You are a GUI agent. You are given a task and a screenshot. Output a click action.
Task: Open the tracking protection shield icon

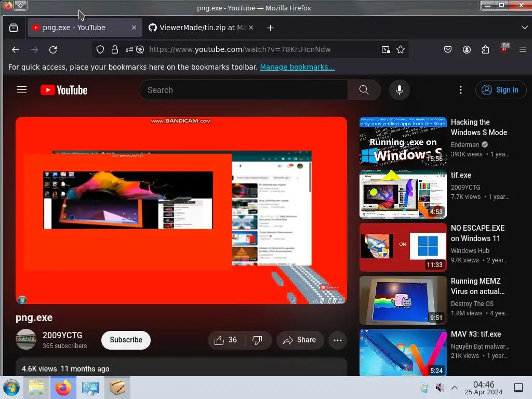click(100, 49)
